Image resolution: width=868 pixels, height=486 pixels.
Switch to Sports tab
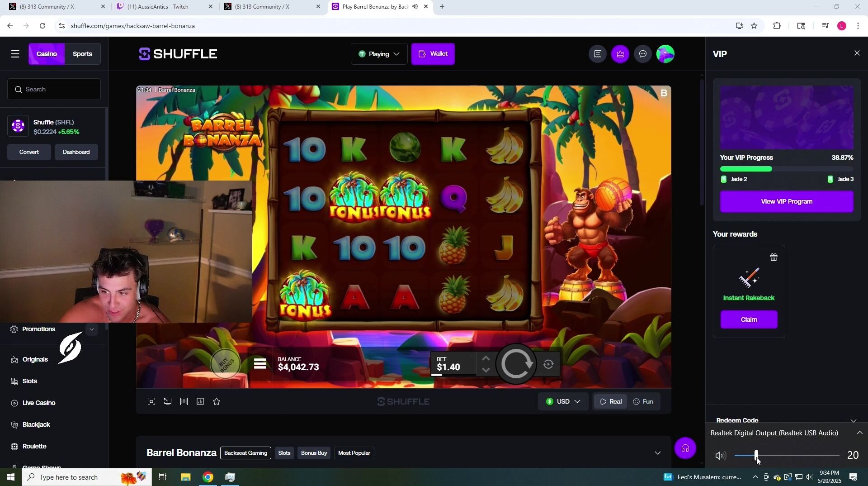[82, 54]
